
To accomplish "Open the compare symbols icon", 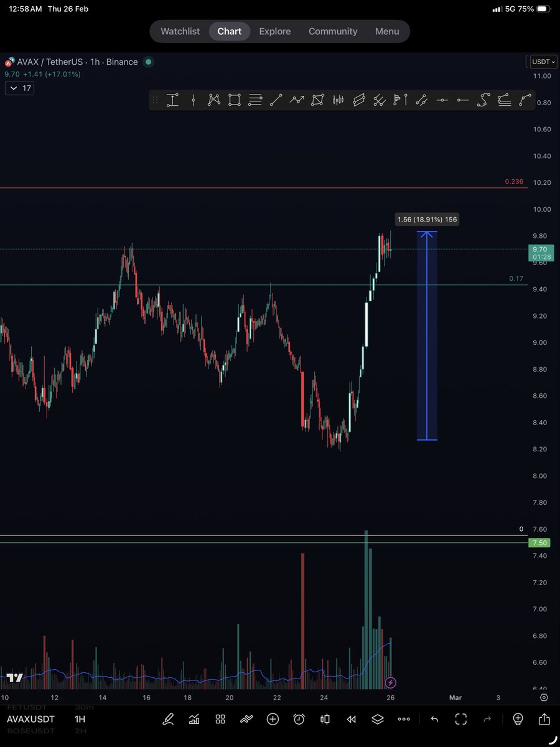I will pyautogui.click(x=246, y=719).
